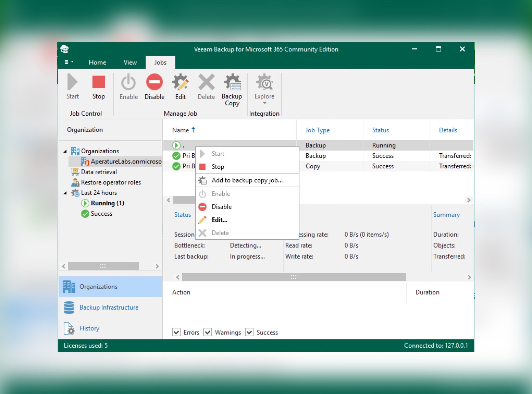Minimize the Veeam Backup window
Screen dimensions: 532x394
[415, 49]
